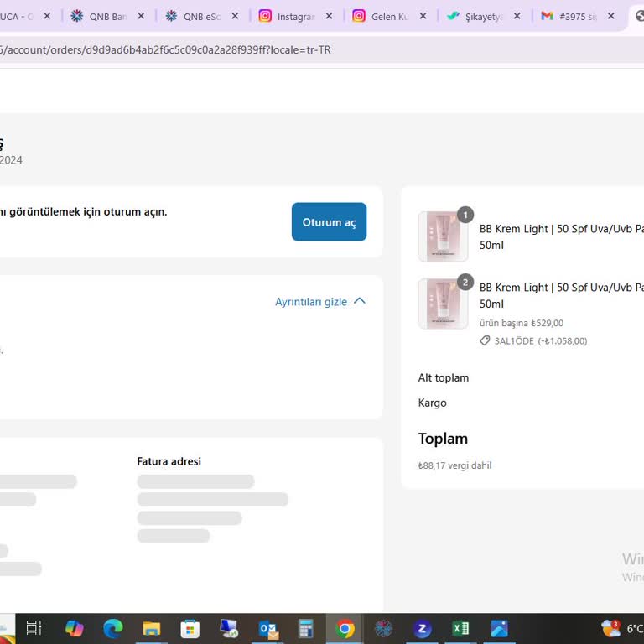Close the Instagram tab
644x644 pixels.
point(329,16)
